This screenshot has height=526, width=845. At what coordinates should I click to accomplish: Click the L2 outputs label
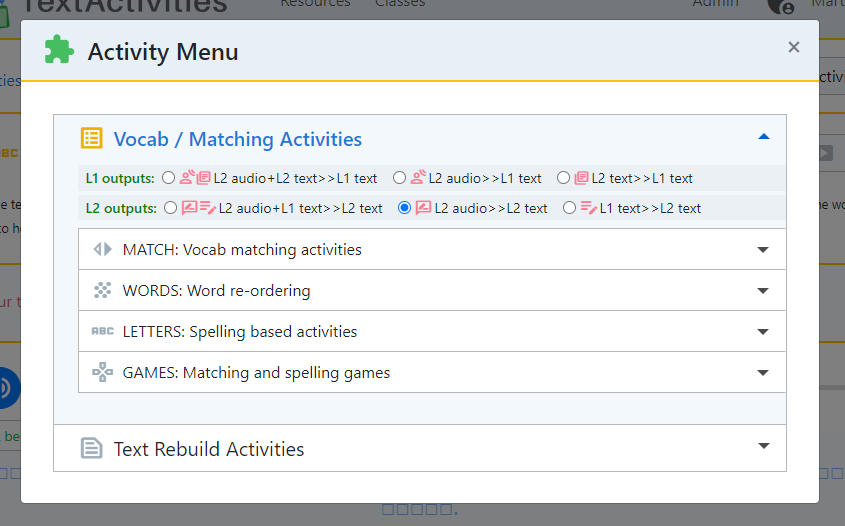pyautogui.click(x=121, y=208)
